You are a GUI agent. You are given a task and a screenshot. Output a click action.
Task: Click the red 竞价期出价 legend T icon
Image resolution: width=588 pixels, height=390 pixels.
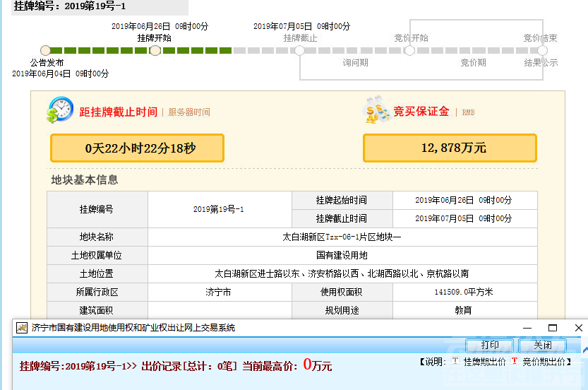click(x=515, y=361)
